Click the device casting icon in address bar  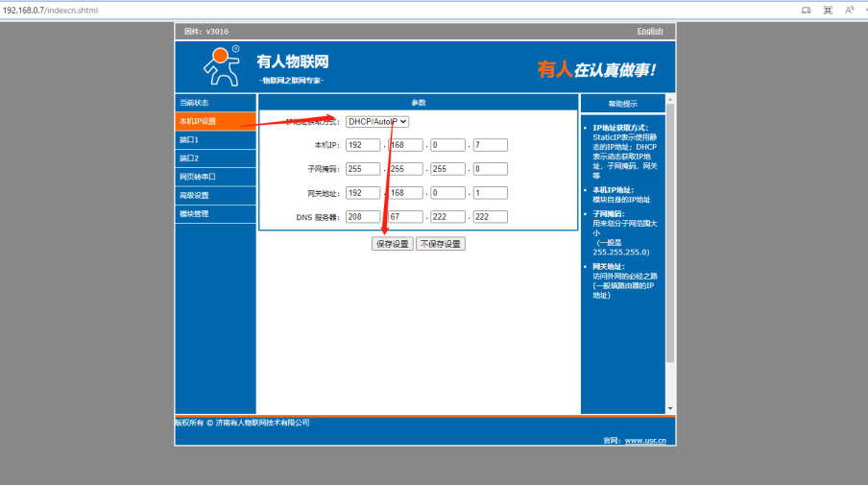(x=806, y=10)
